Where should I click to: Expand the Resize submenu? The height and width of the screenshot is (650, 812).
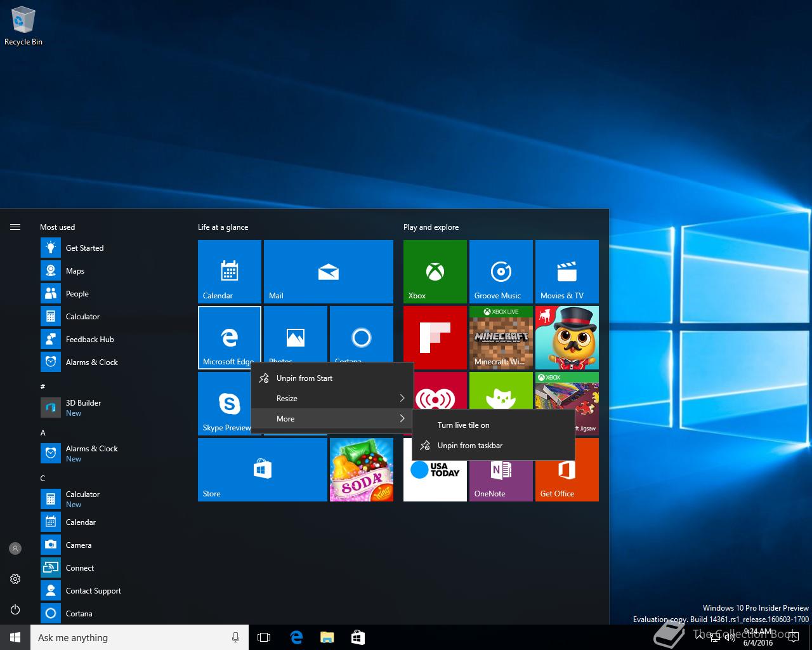[x=332, y=399]
